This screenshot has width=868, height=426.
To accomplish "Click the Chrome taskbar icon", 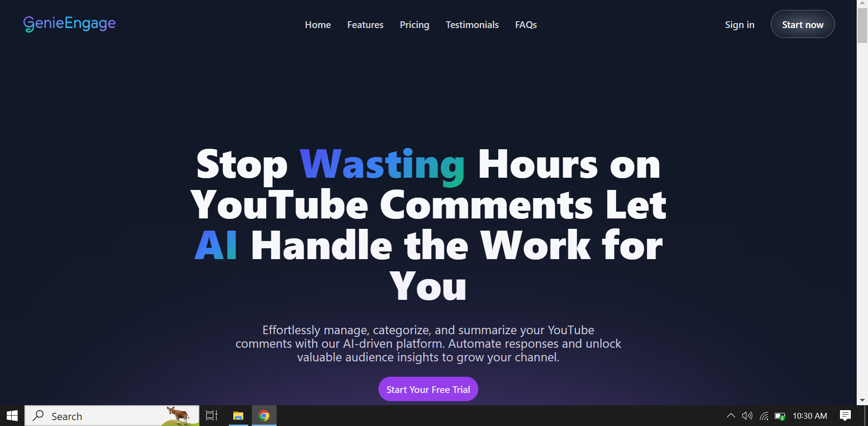I will click(x=264, y=416).
